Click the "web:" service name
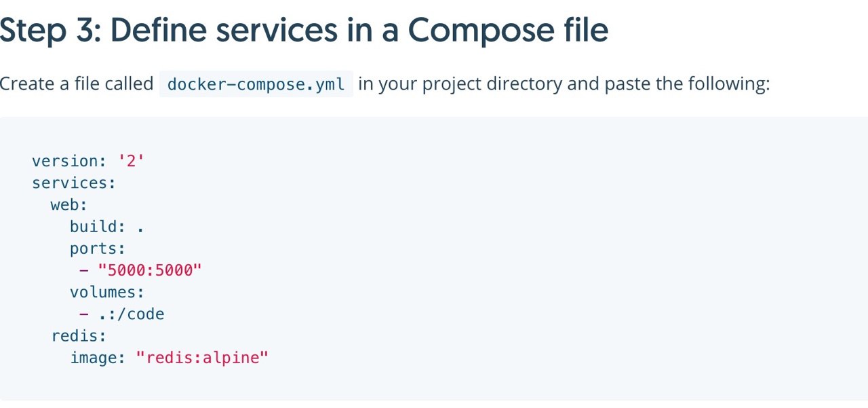Viewport: 868px width, 408px height. [69, 205]
